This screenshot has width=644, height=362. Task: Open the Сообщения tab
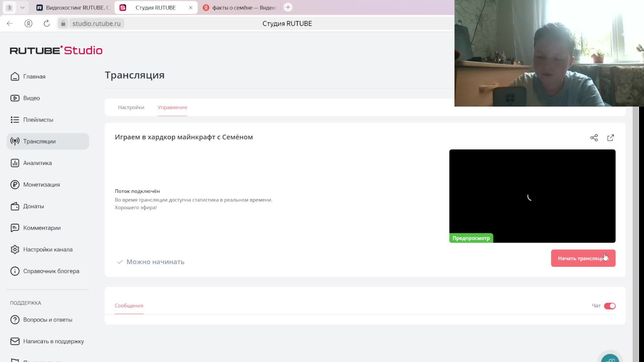pos(129,306)
